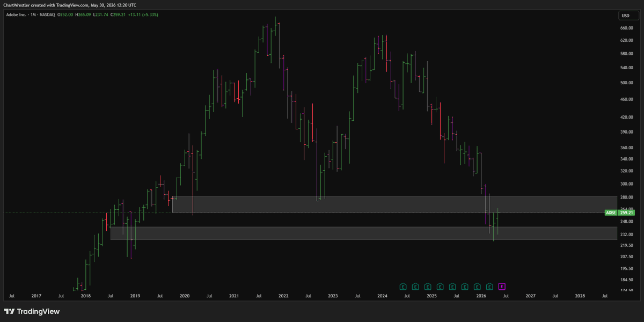Viewport: 644px width, 322px height.
Task: Select the upper gray support zone rectangle
Action: (x=394, y=204)
